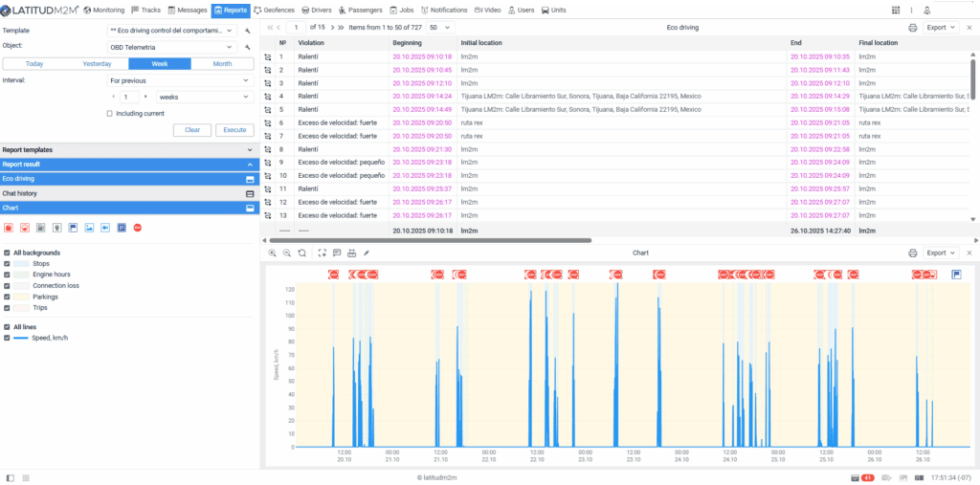Image resolution: width=980 pixels, height=485 pixels.
Task: Zoom out on the chart
Action: coord(287,253)
